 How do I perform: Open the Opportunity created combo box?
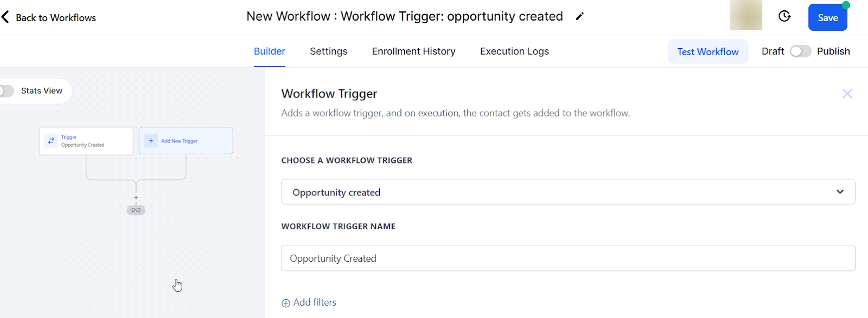[x=568, y=192]
